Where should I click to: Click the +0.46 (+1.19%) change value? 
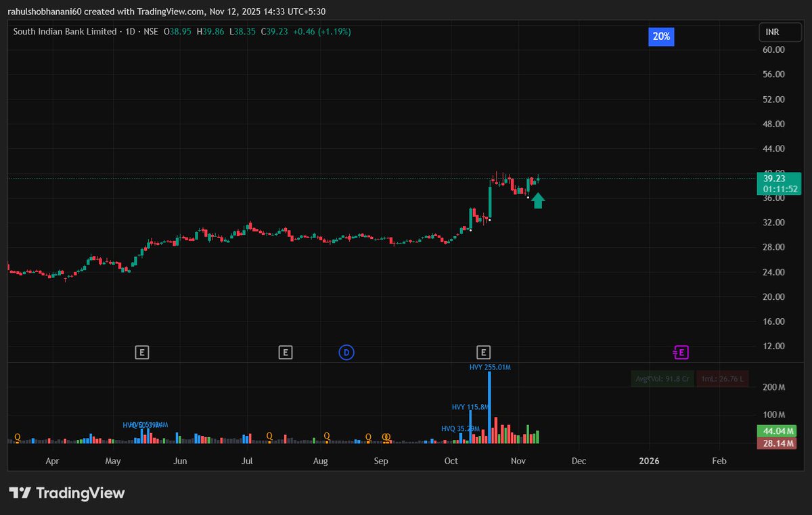pyautogui.click(x=322, y=32)
